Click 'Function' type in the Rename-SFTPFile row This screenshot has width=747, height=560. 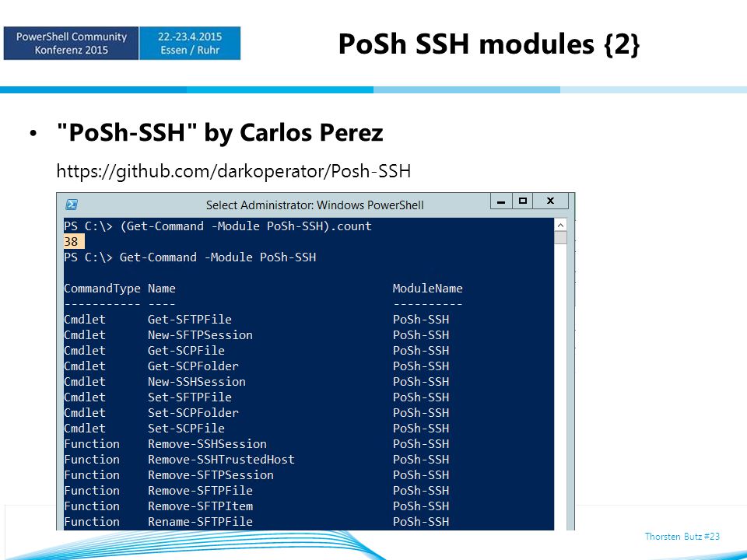[x=92, y=522]
